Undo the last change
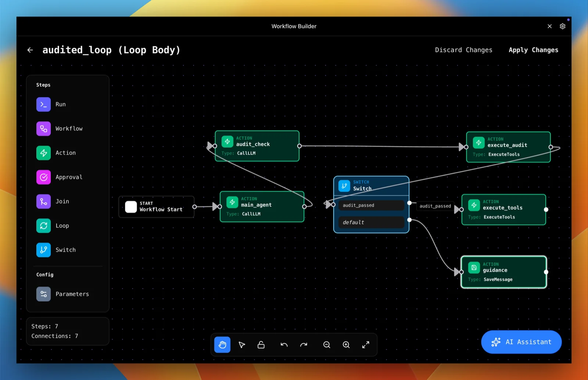The width and height of the screenshot is (588, 380). point(284,345)
